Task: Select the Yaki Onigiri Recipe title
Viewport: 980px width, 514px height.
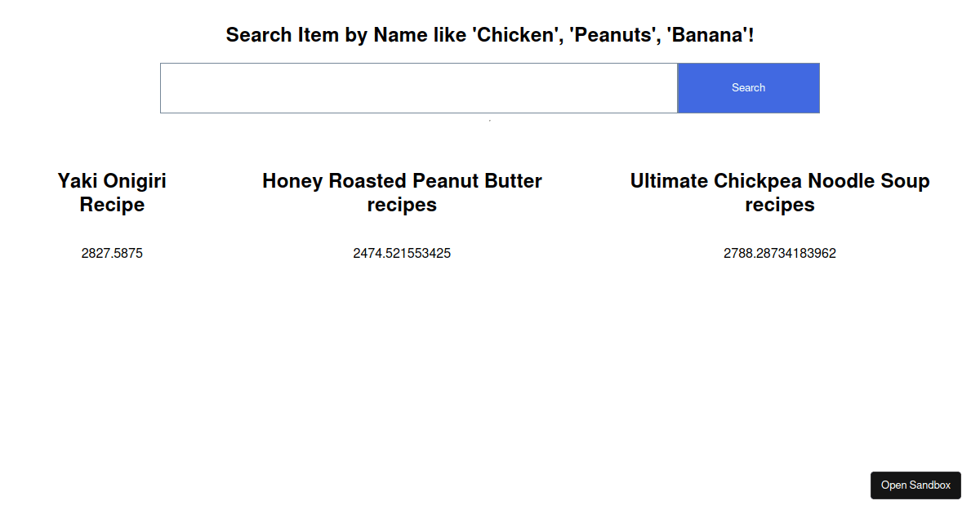Action: coord(111,193)
